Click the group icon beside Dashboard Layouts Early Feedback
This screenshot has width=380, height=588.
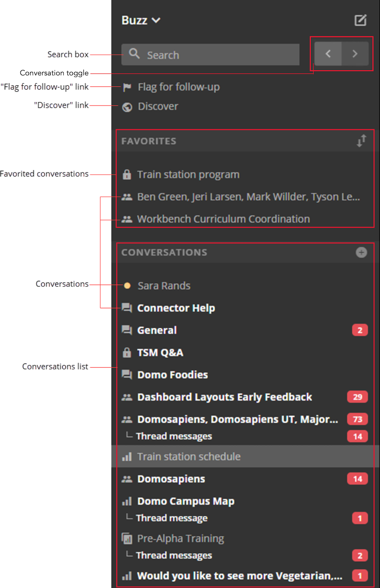[x=127, y=397]
